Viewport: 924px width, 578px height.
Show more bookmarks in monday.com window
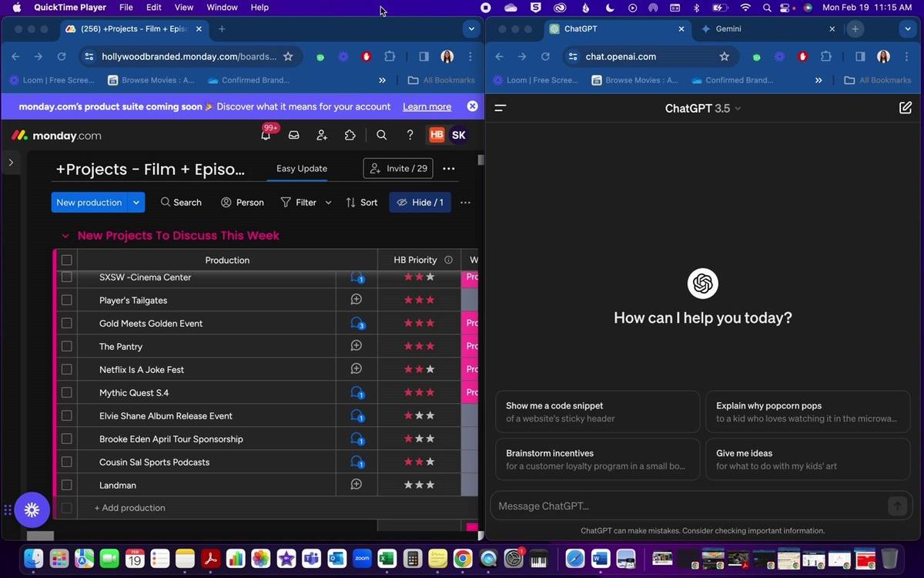(x=382, y=80)
